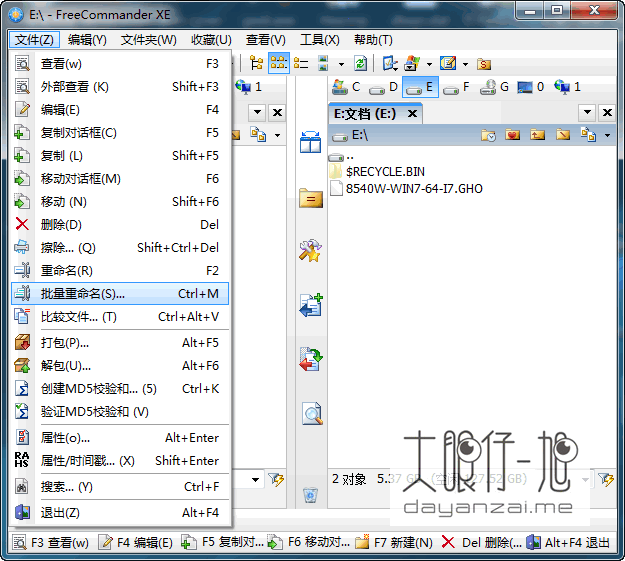Choose 打包(P)... menu entry
Image resolution: width=625 pixels, height=561 pixels.
pos(120,343)
